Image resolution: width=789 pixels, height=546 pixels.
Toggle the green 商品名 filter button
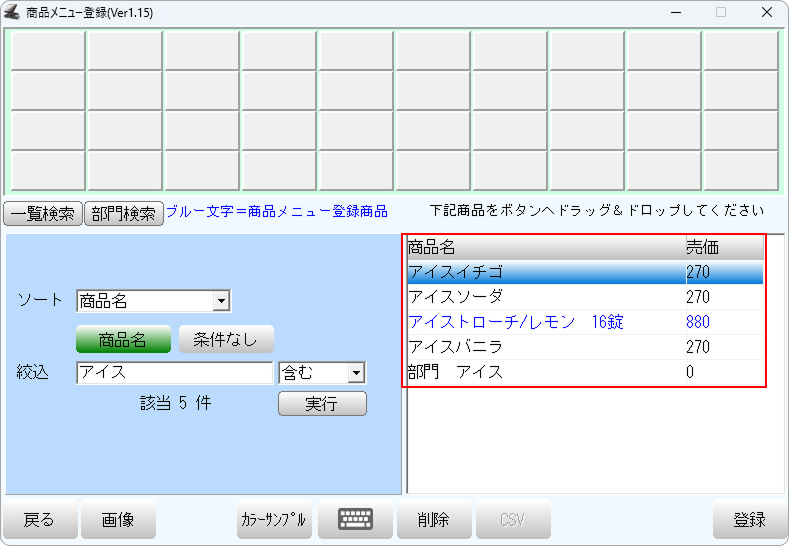pos(123,340)
